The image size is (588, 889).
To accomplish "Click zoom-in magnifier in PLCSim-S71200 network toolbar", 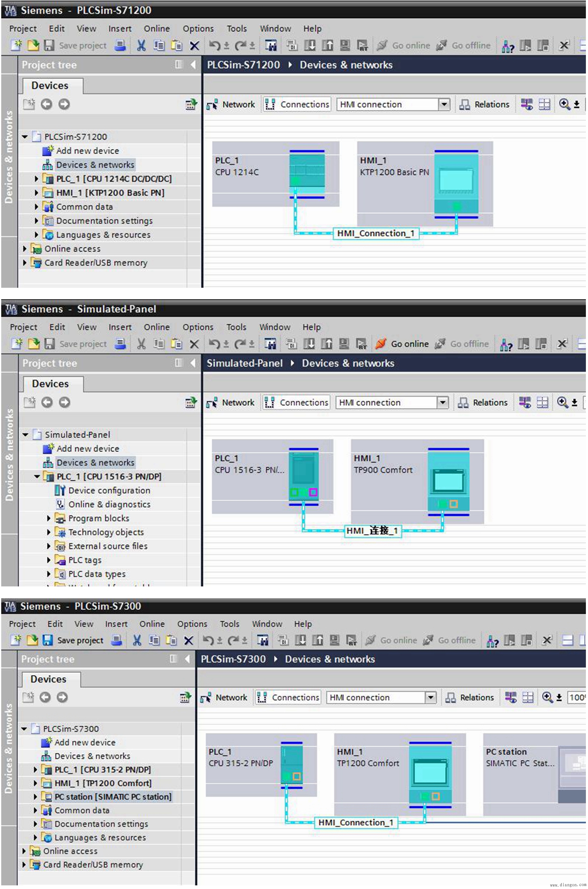I will (x=564, y=104).
